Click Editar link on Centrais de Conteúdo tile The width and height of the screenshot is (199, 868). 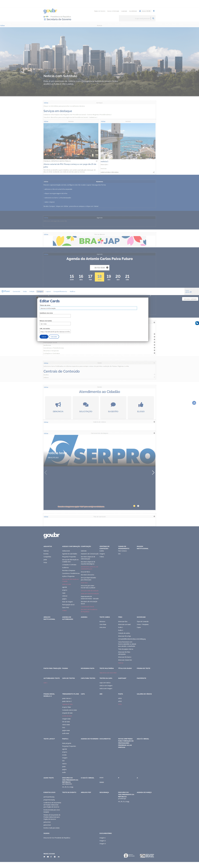46,363
